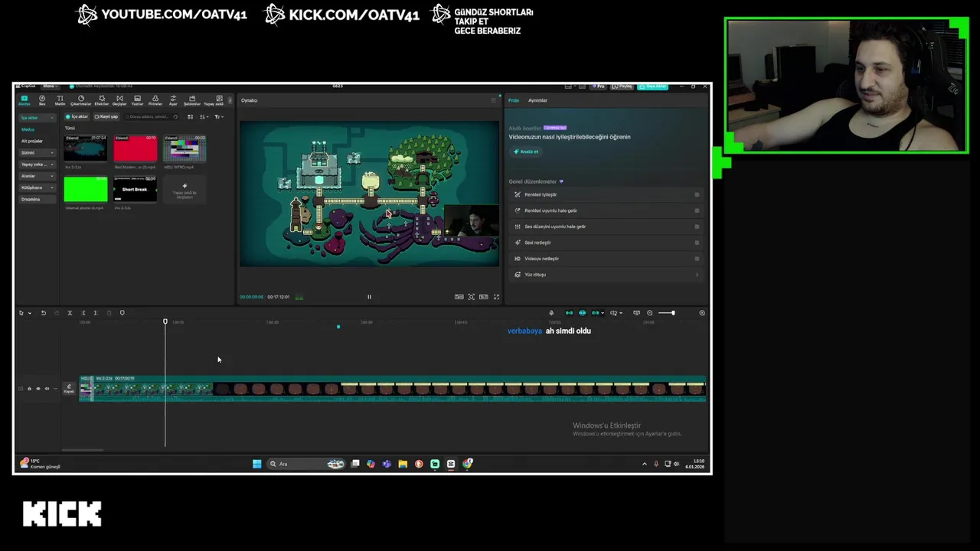Screen dimensions: 980x551
Task: Click the marker shield icon in timeline toolbar
Action: tap(122, 313)
